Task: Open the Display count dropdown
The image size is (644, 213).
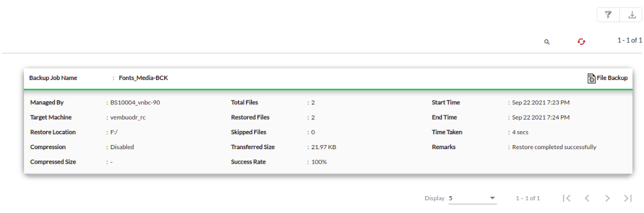Action: pos(472,198)
